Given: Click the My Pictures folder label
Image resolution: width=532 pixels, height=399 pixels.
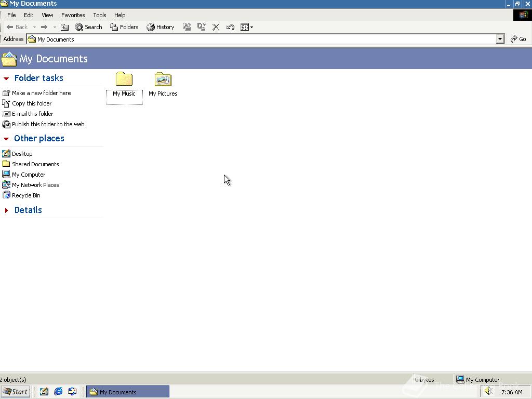Looking at the screenshot, I should tap(163, 94).
